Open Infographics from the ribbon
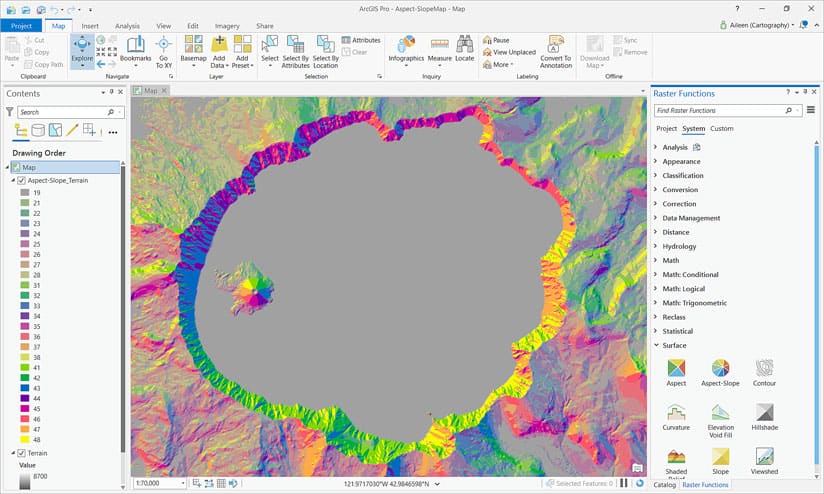The width and height of the screenshot is (824, 494). [x=406, y=50]
